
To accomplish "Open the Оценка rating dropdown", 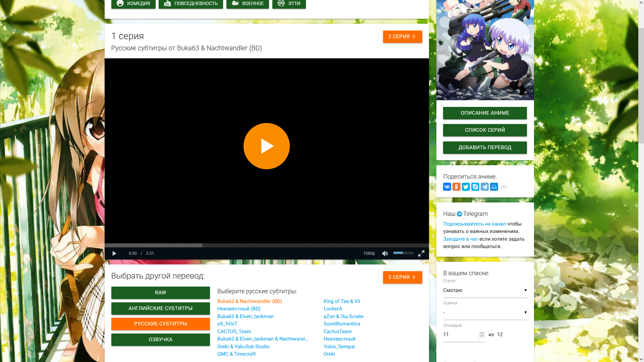I will pyautogui.click(x=485, y=312).
